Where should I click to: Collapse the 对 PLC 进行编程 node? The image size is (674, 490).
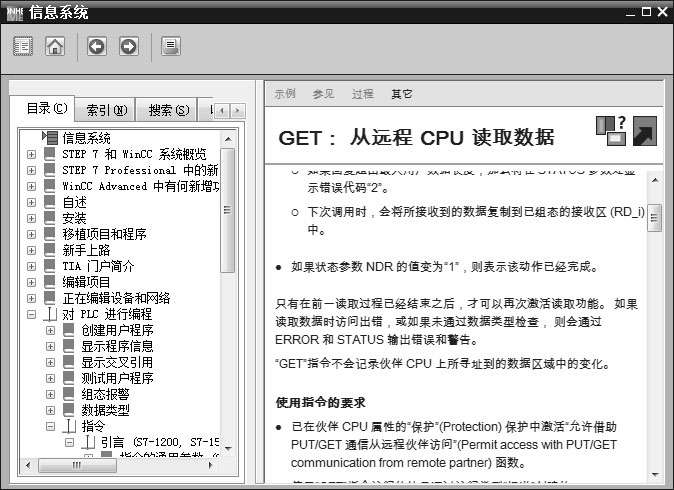(31, 314)
